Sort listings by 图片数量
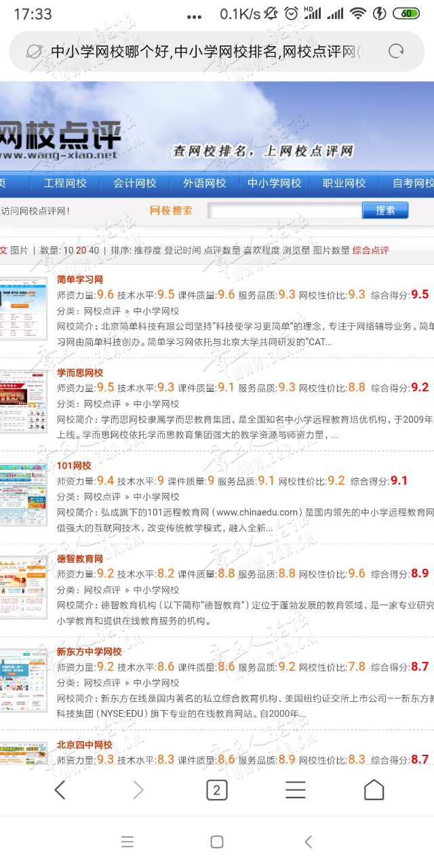434x868 pixels. [332, 250]
